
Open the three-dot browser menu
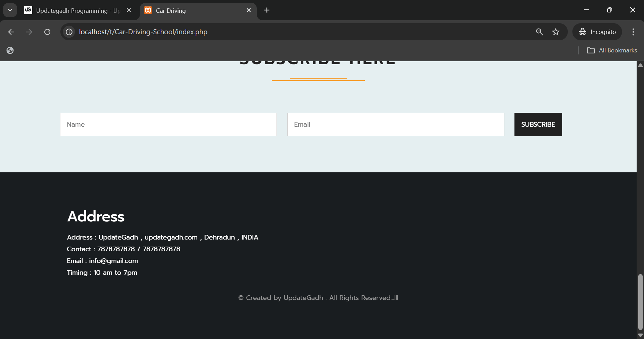(633, 32)
